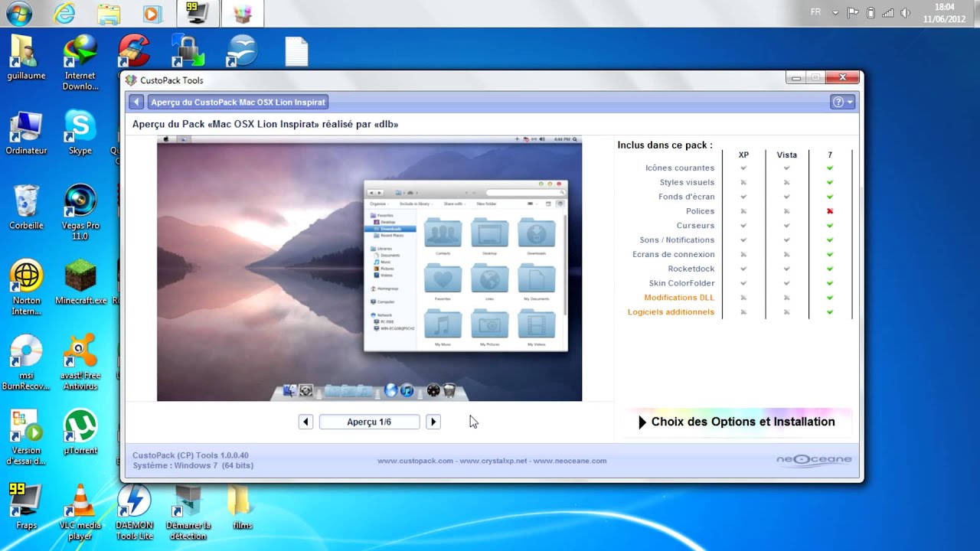Click the red cross for Polices

pos(830,211)
